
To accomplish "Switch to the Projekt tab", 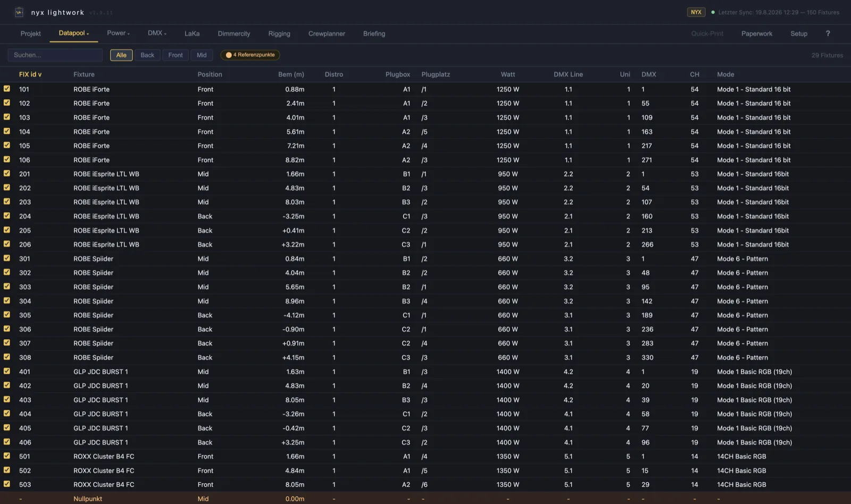I will coord(31,33).
